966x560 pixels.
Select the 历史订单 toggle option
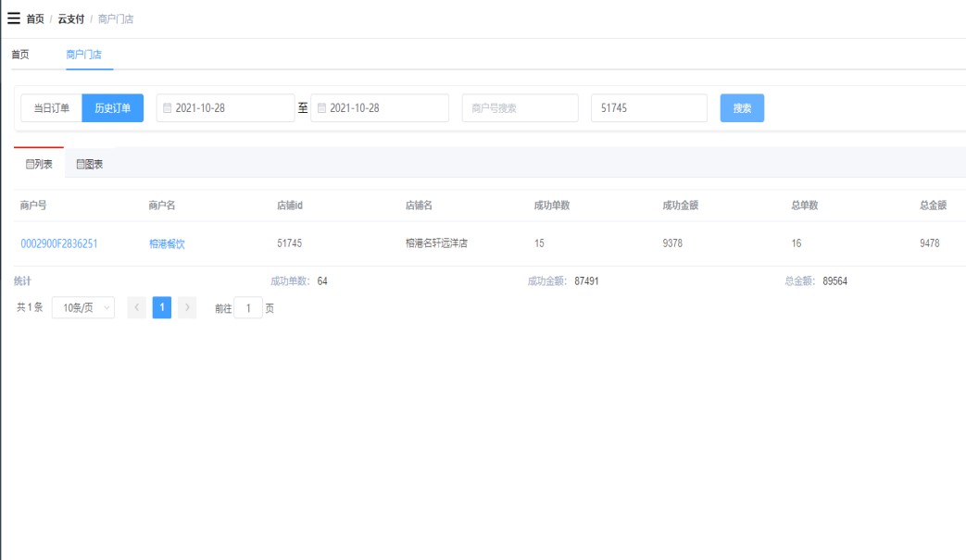click(113, 108)
